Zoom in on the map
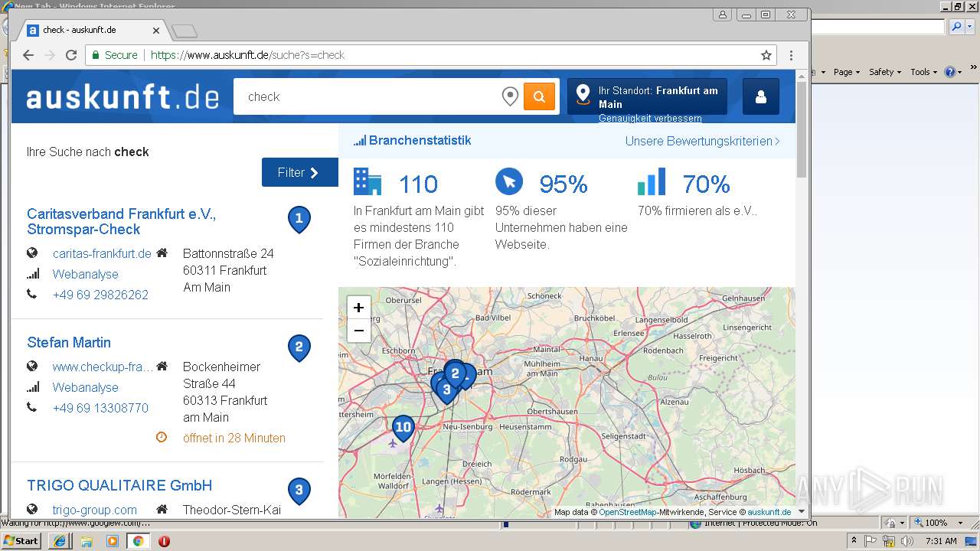The width and height of the screenshot is (980, 551). coord(358,308)
